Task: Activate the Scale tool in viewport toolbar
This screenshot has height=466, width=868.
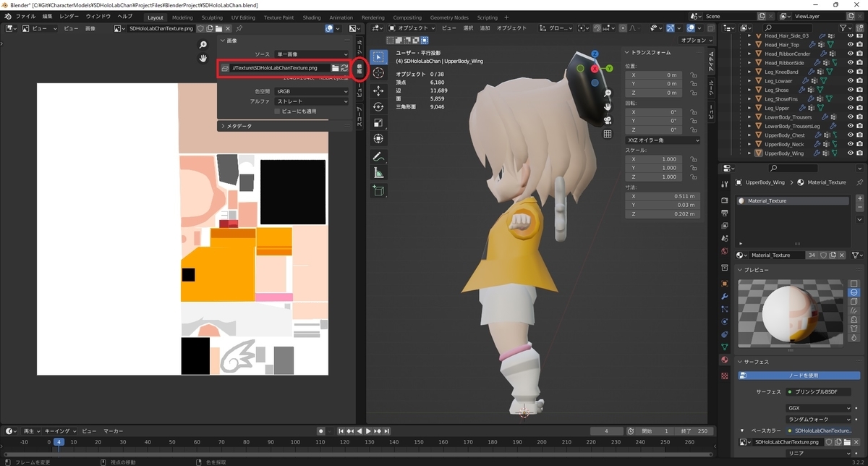Action: (x=378, y=122)
